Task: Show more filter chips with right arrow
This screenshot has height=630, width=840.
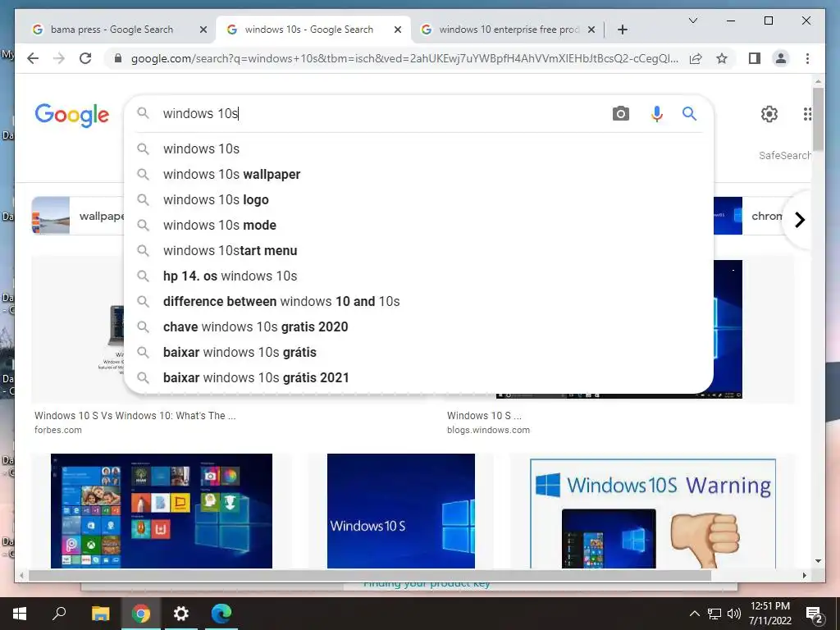Action: [x=800, y=220]
